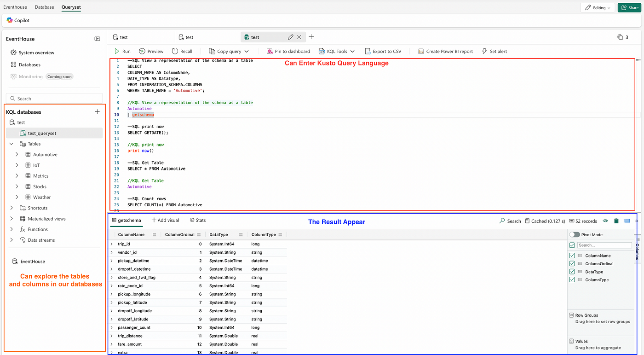Open the ColumnType column menu icon
This screenshot has width=644, height=355.
point(280,234)
